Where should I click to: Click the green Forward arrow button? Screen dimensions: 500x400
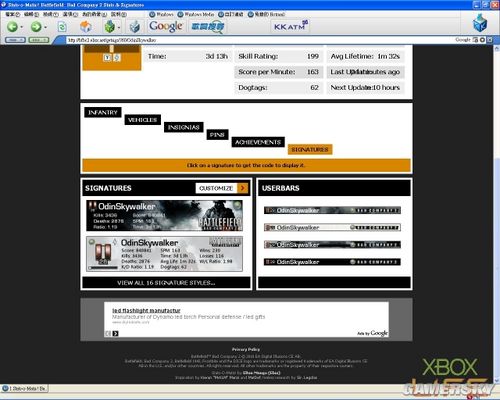click(36, 27)
